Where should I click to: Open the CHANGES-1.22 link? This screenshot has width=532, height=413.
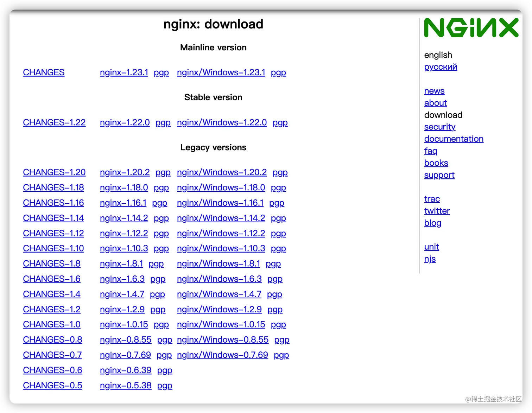pos(54,122)
